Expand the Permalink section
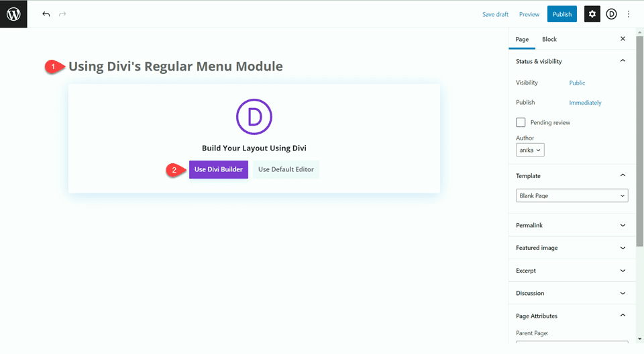The height and width of the screenshot is (354, 644). (x=572, y=225)
